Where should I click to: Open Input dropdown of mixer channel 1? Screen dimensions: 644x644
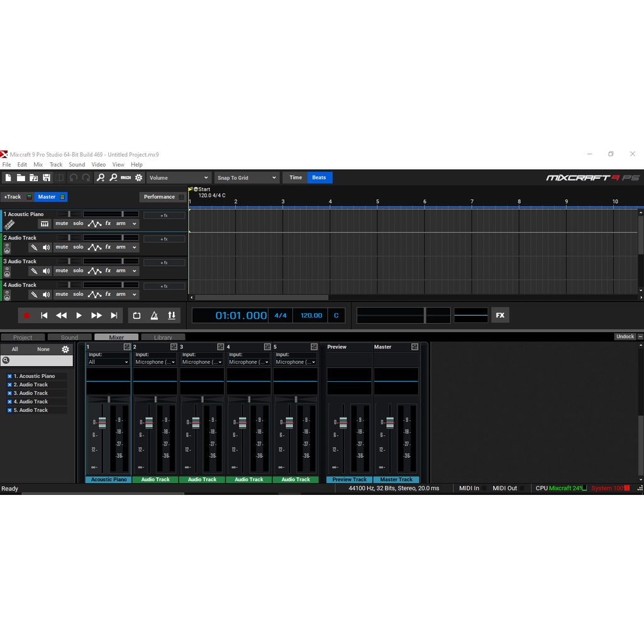click(108, 362)
